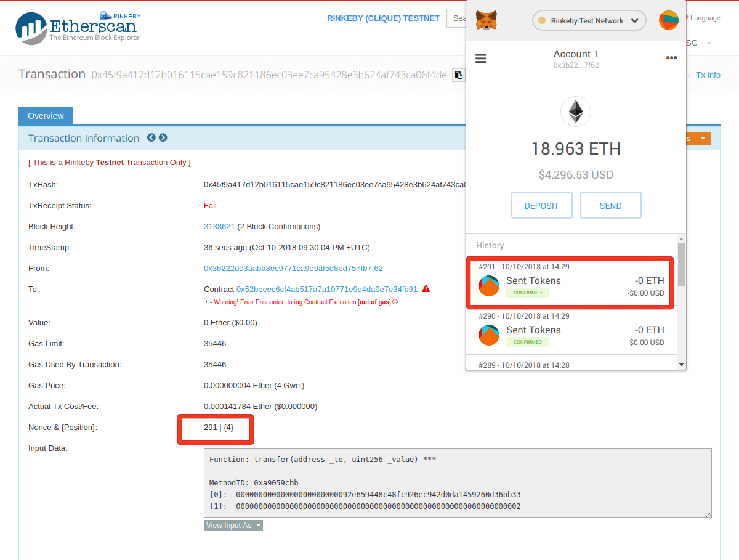Click the 'MethodID: 0xa9059cbb' line

(254, 483)
